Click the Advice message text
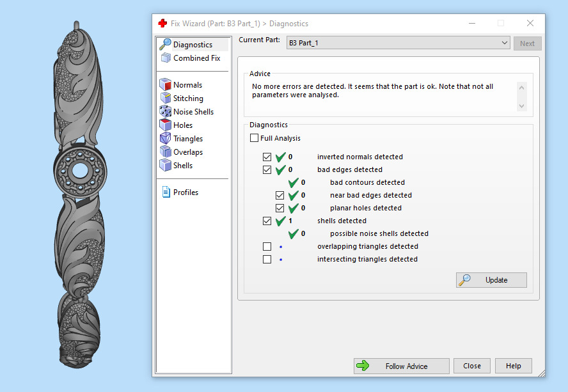Image resolution: width=568 pixels, height=392 pixels. click(372, 91)
